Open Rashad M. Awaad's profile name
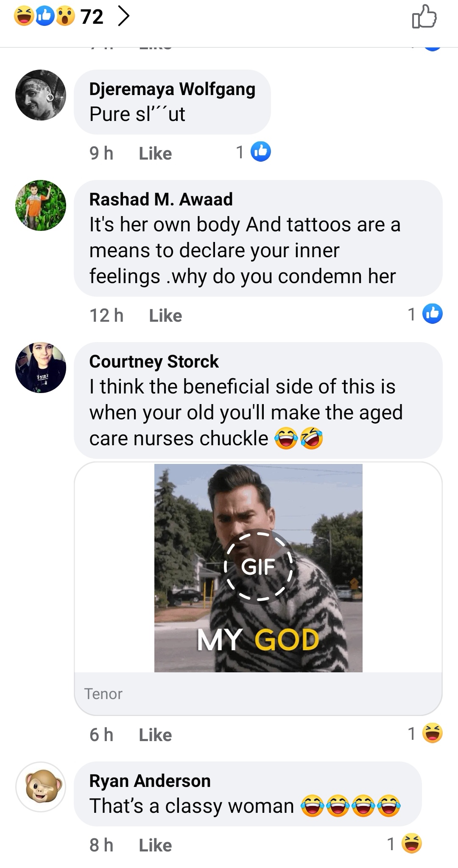This screenshot has width=458, height=868. (161, 199)
